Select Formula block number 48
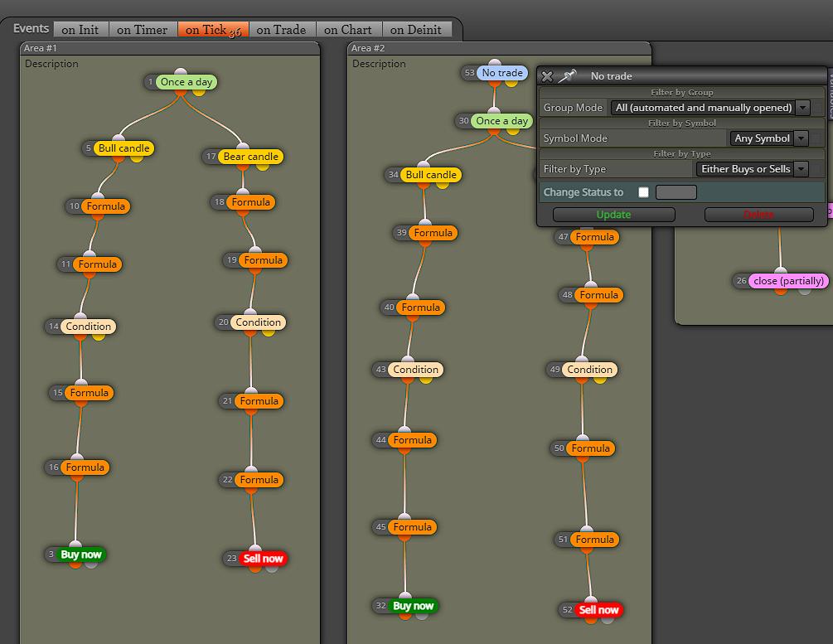Image resolution: width=833 pixels, height=644 pixels. click(x=598, y=295)
